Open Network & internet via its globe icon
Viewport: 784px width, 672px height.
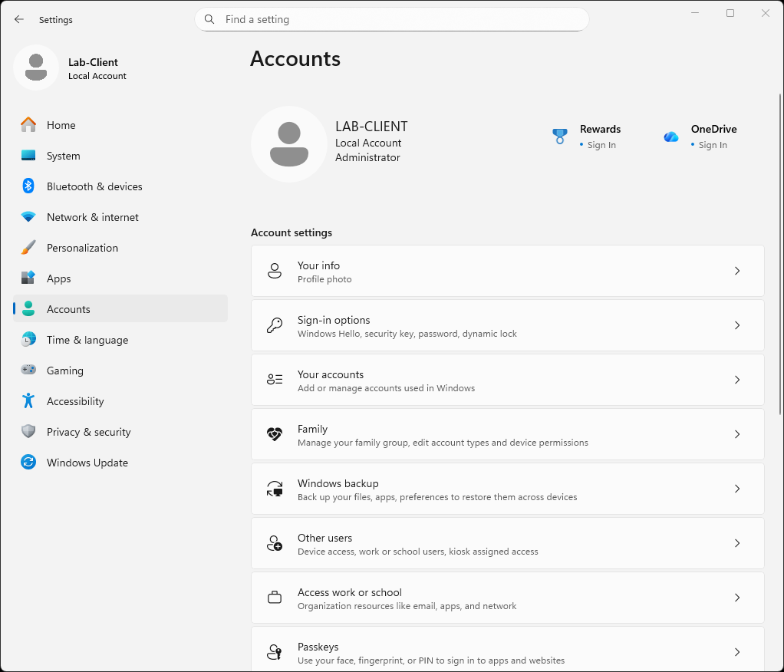click(x=28, y=217)
